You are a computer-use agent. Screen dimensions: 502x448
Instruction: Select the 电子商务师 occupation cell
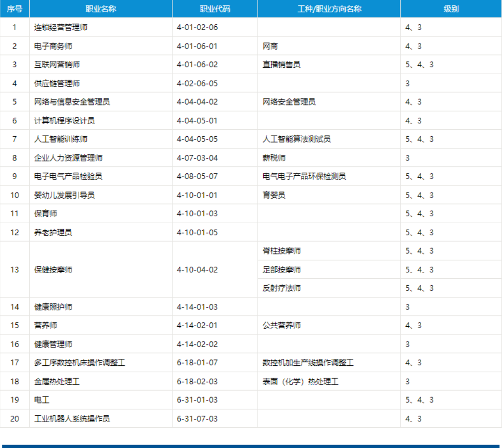click(101, 46)
